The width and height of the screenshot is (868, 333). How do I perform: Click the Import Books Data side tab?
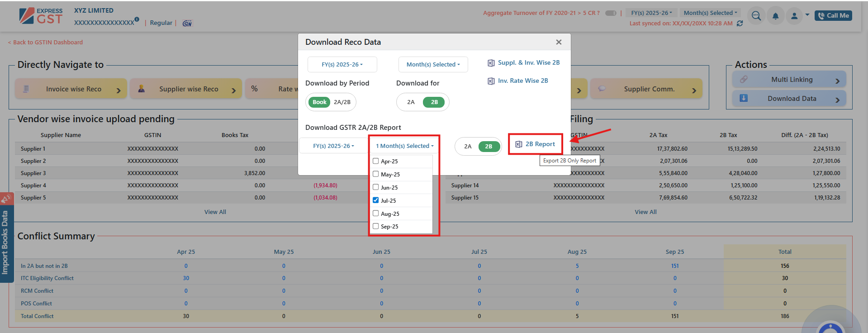5,242
